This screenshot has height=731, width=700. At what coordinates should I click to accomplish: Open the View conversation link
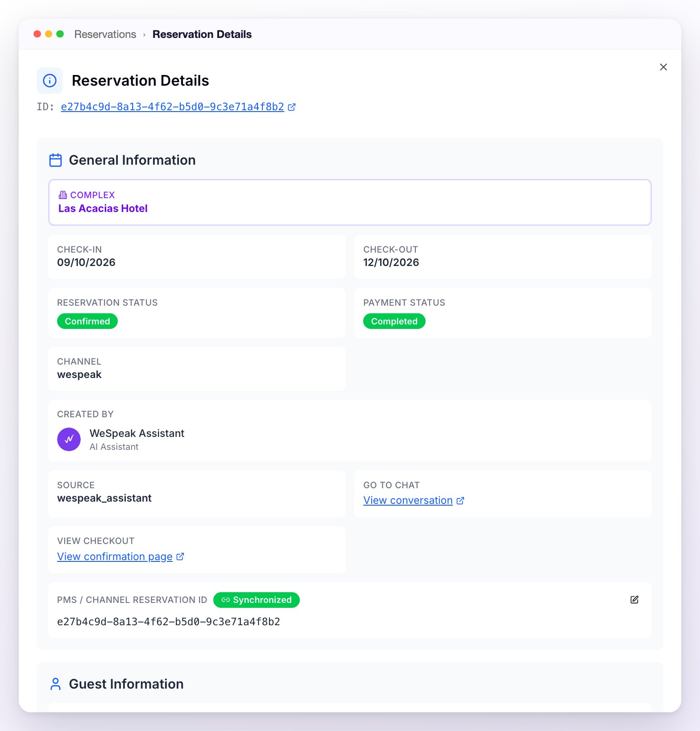pos(408,501)
